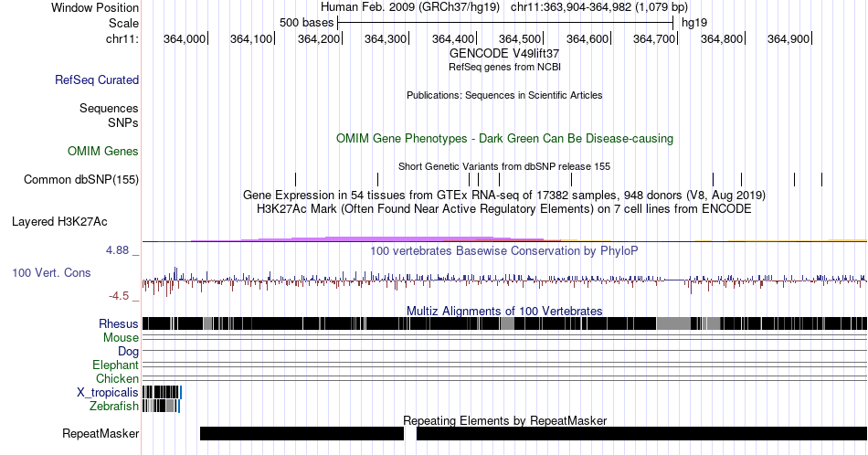
Task: Click the 364,900 ruler position
Action: (789, 38)
